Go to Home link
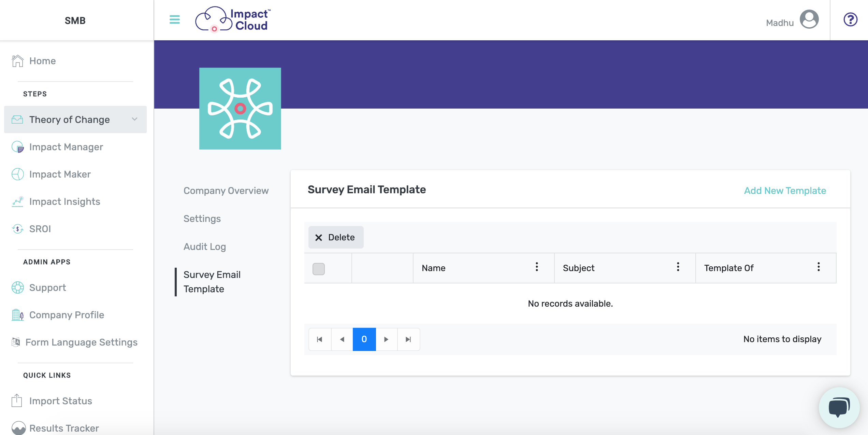The image size is (868, 435). point(43,61)
